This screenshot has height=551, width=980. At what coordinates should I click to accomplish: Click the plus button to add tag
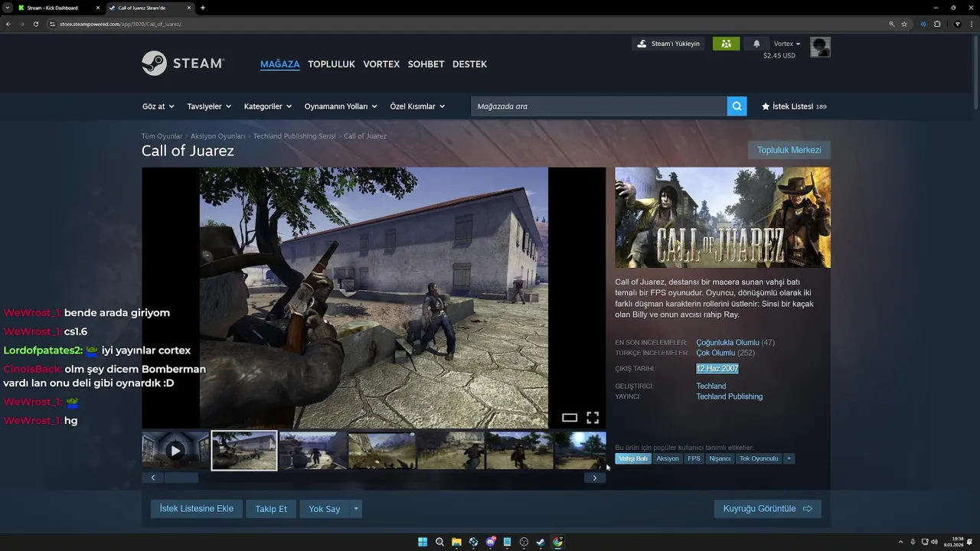pyautogui.click(x=789, y=458)
